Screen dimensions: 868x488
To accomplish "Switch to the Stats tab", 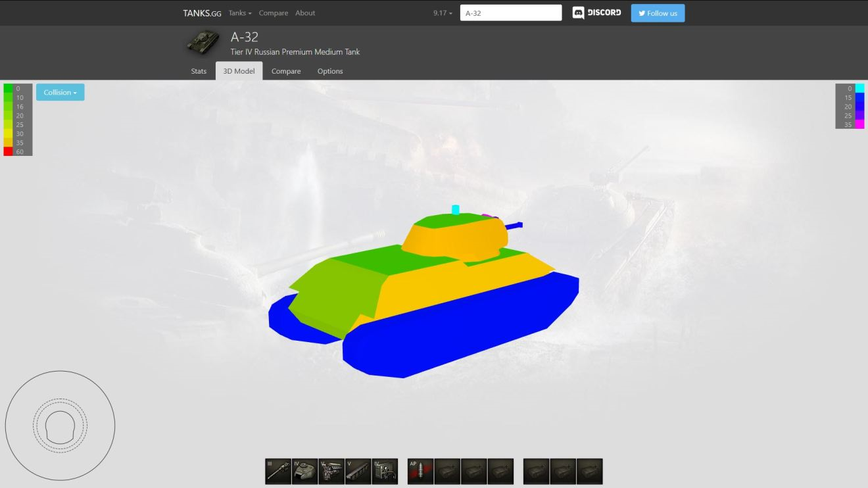I will pyautogui.click(x=199, y=71).
